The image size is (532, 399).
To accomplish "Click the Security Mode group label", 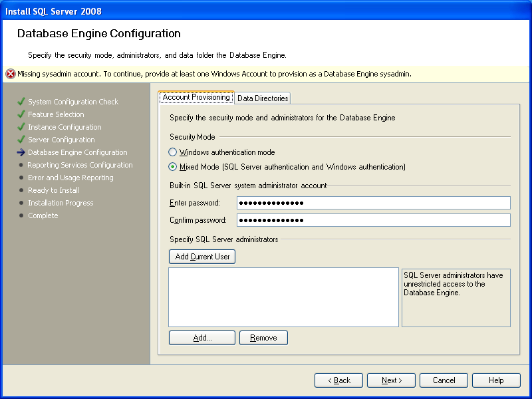I will click(192, 137).
